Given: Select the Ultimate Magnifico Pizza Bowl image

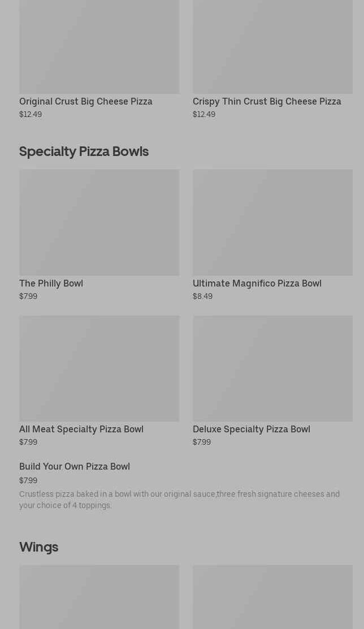Looking at the screenshot, I should [x=272, y=222].
